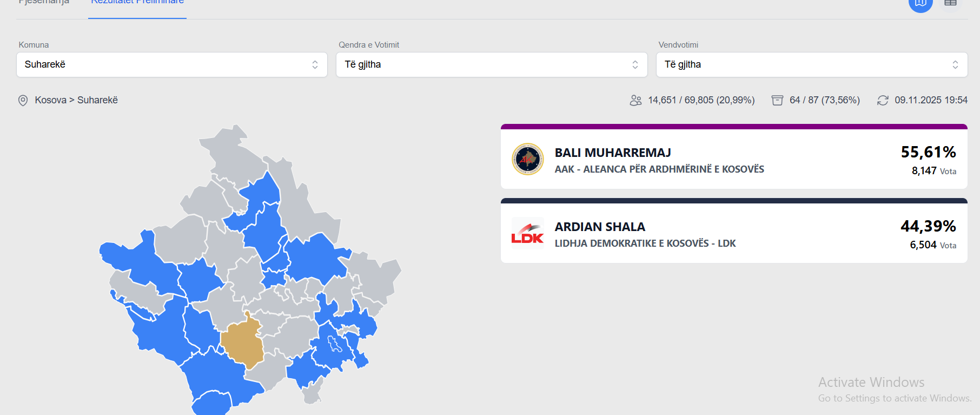Click the AAK party logo

[x=528, y=159]
